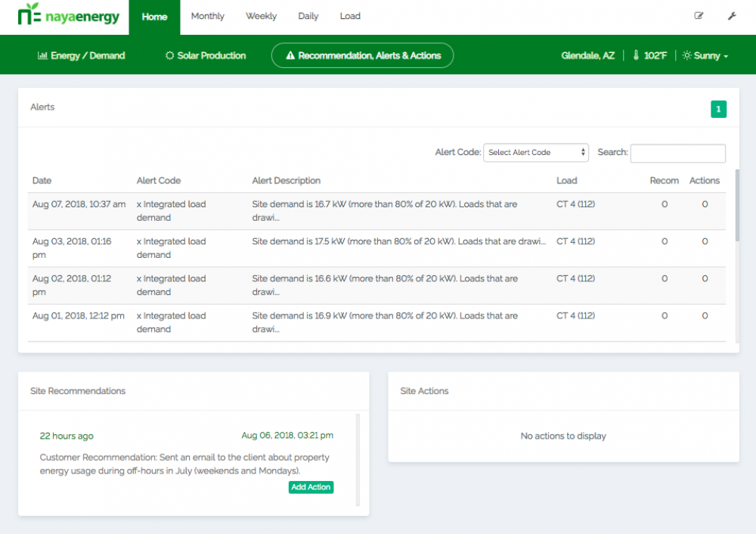Expand the Sunny weather dropdown

(705, 56)
